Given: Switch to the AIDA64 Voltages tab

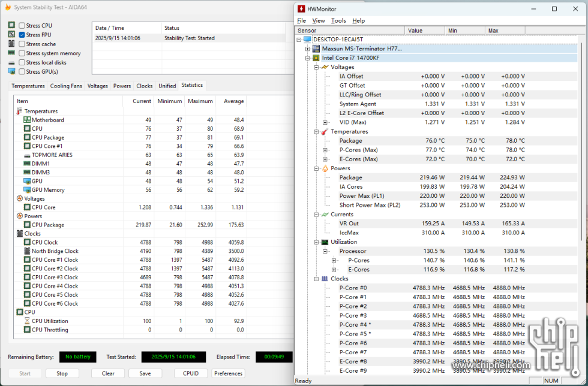Looking at the screenshot, I should click(97, 86).
